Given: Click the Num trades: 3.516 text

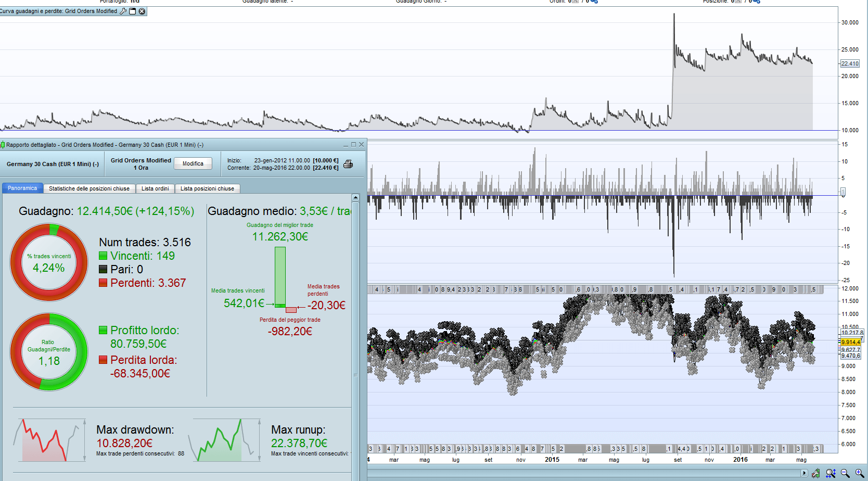Looking at the screenshot, I should 145,242.
